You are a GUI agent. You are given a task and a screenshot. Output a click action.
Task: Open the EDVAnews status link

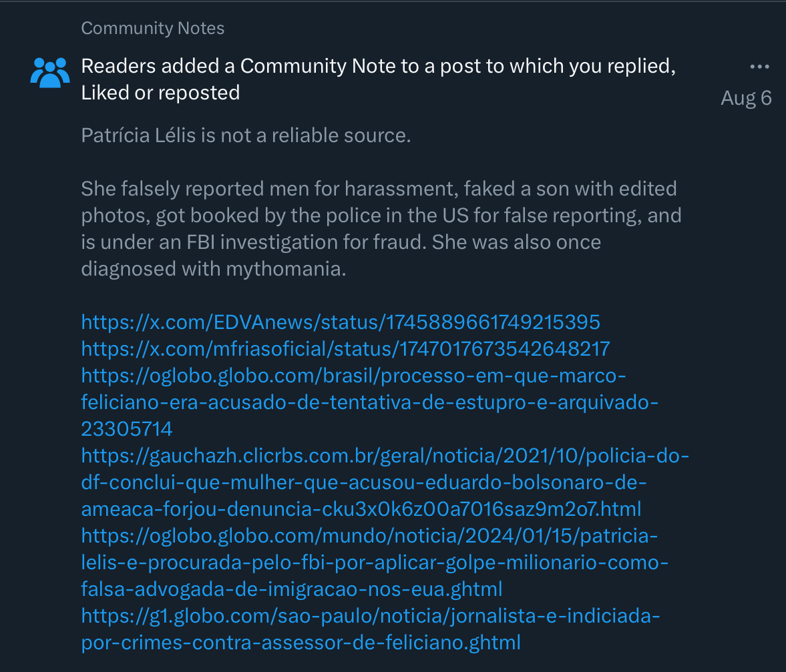pos(341,322)
